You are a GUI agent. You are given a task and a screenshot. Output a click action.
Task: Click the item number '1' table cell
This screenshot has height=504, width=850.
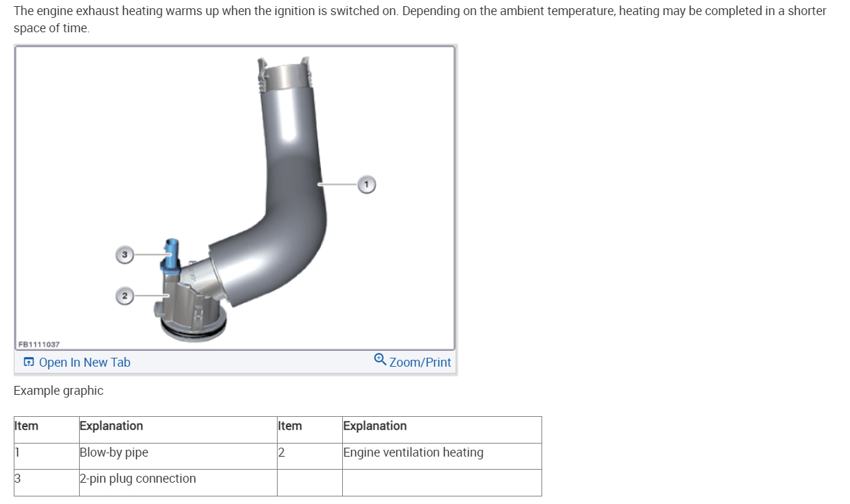[46, 456]
